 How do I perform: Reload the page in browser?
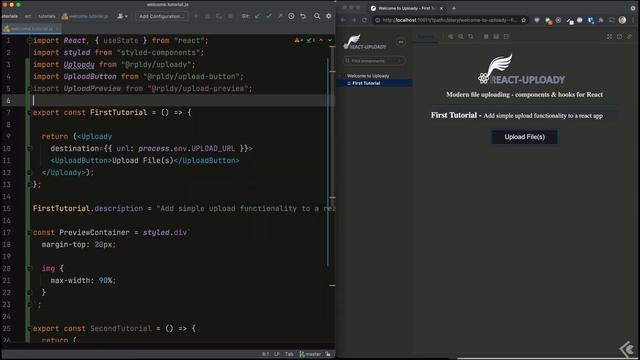(x=364, y=20)
